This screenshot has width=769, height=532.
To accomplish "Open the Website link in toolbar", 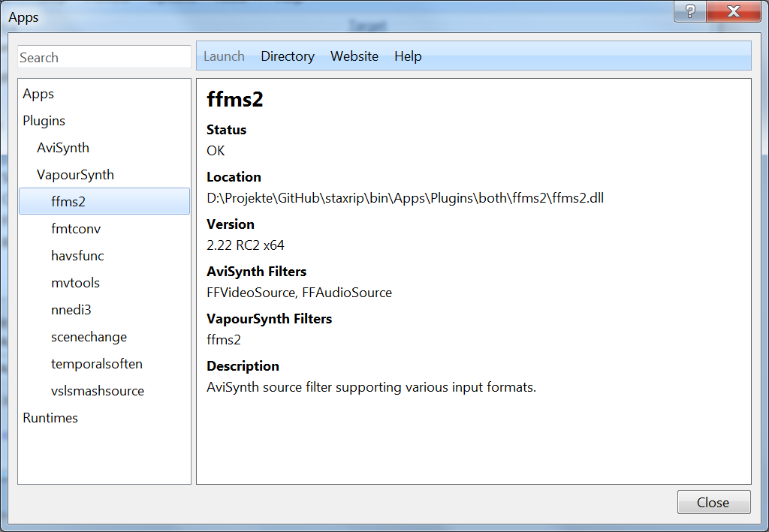I will (x=354, y=56).
